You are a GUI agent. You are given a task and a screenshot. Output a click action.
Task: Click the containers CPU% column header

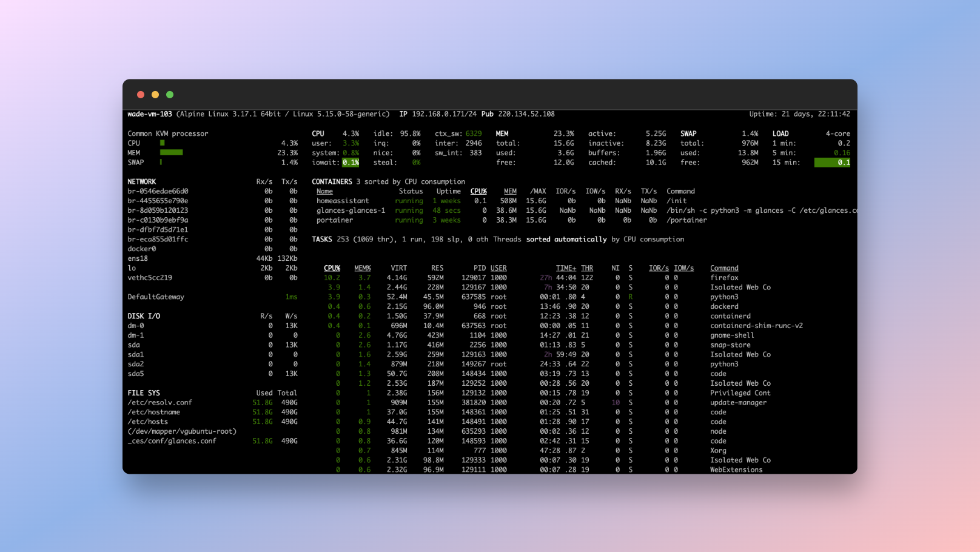pyautogui.click(x=478, y=191)
